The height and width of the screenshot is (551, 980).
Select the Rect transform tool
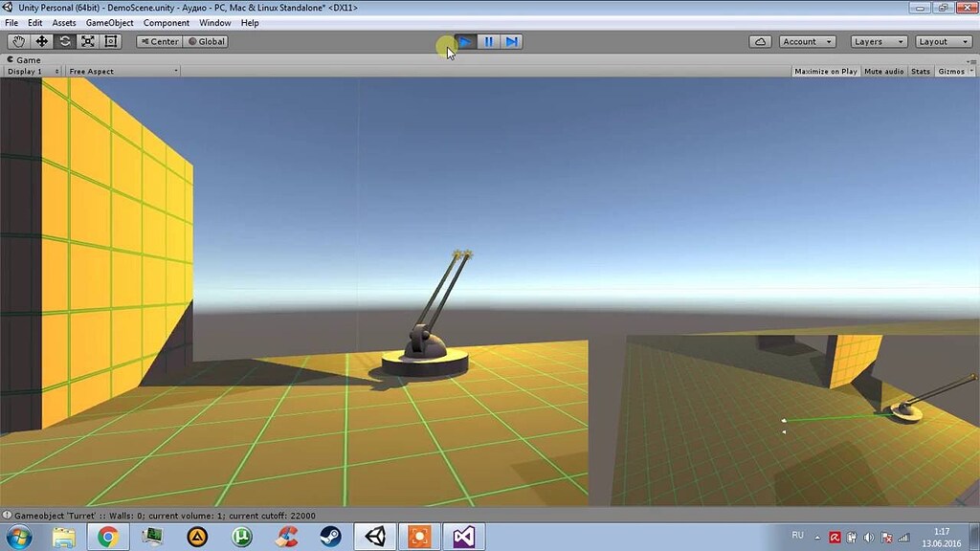pyautogui.click(x=110, y=41)
